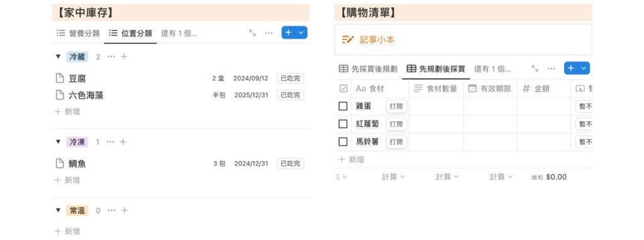This screenshot has height=240, width=644.
Task: Collapse the 冷凍 group triangle
Action: tap(58, 142)
